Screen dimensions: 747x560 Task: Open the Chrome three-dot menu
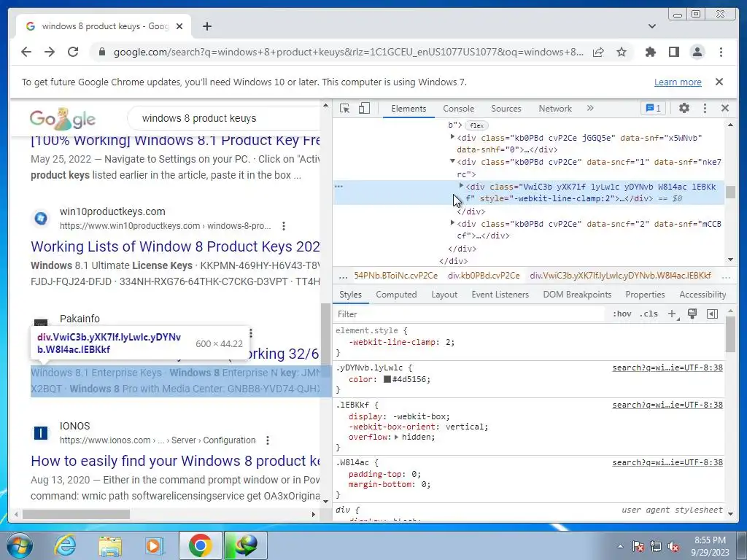pyautogui.click(x=721, y=52)
